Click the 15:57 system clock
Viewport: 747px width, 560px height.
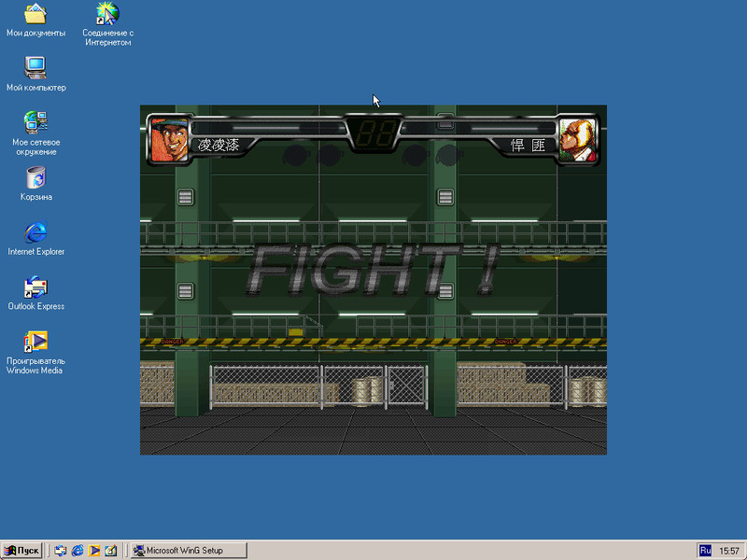point(728,551)
